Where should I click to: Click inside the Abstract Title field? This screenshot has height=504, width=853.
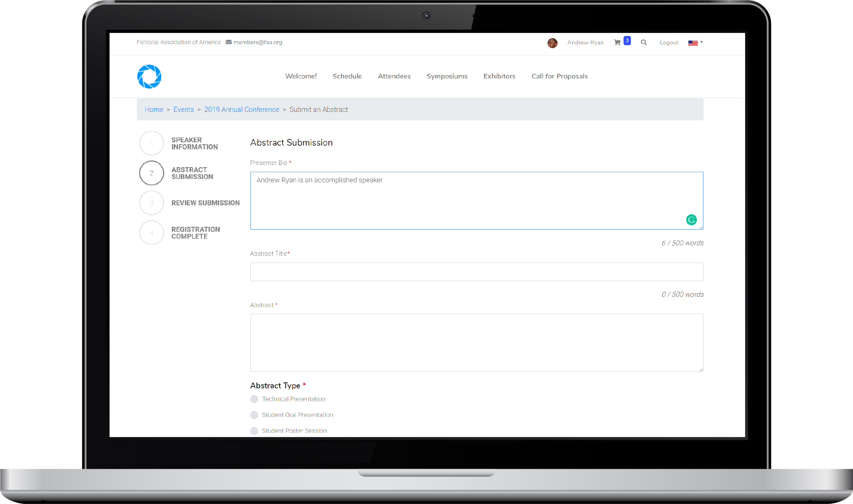[x=476, y=272]
